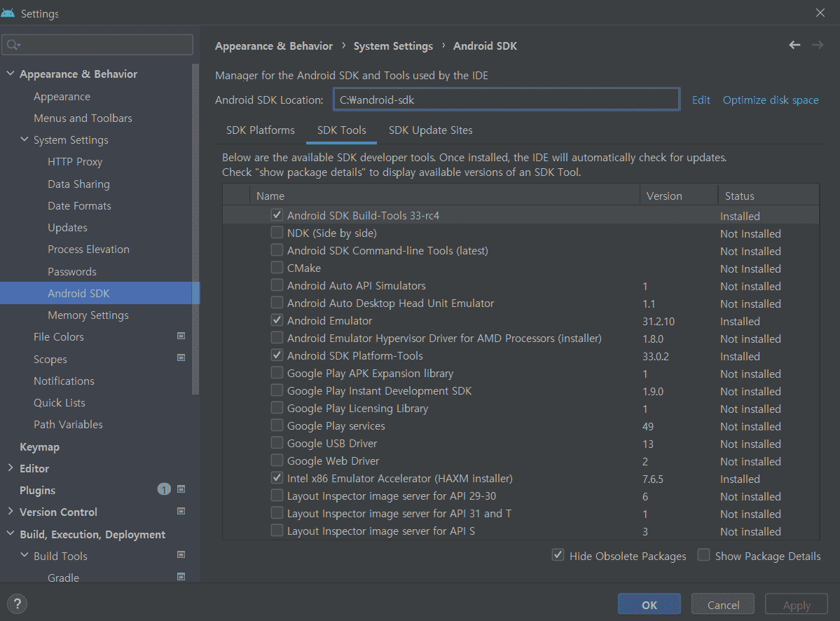The width and height of the screenshot is (840, 621).
Task: Open Date Formats settings
Action: 79,206
